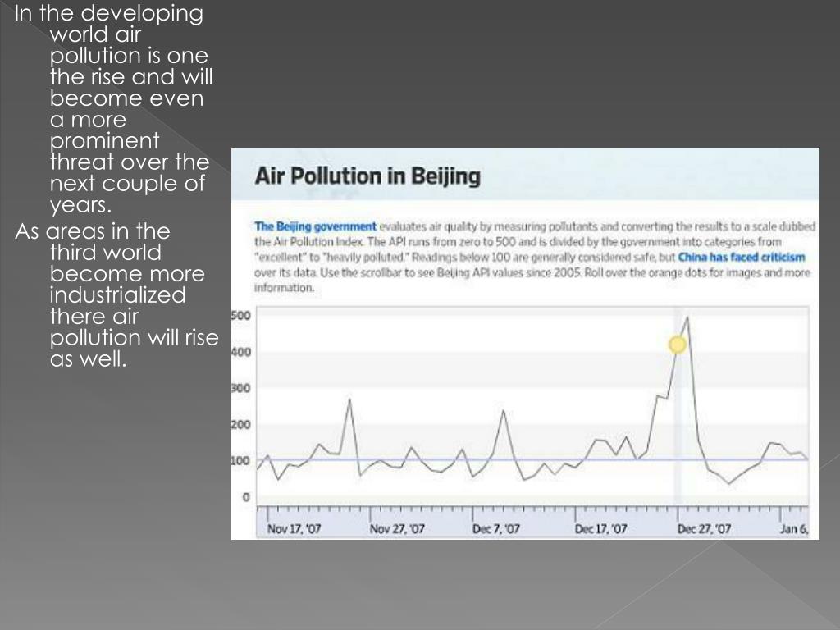Click the orange dot on the chart peak

click(678, 345)
